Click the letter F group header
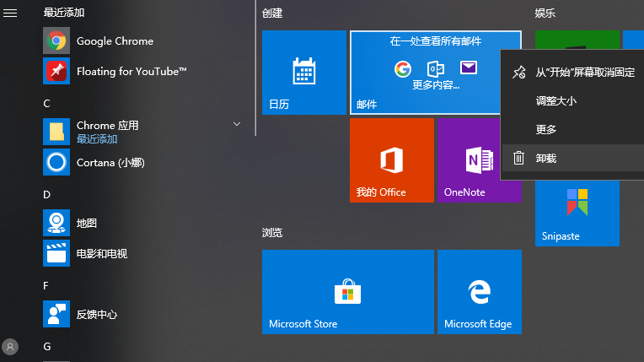The width and height of the screenshot is (644, 362). (x=46, y=286)
